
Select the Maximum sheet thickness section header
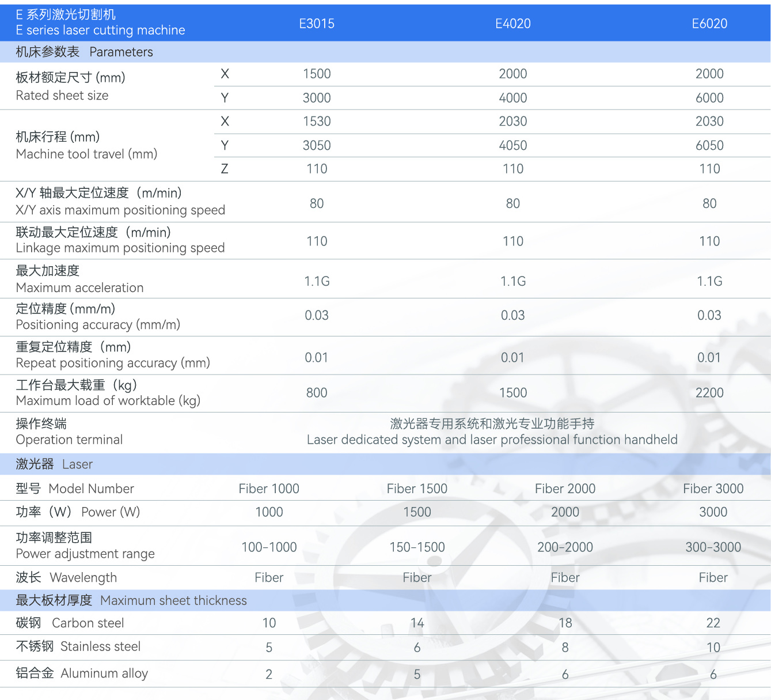click(131, 600)
